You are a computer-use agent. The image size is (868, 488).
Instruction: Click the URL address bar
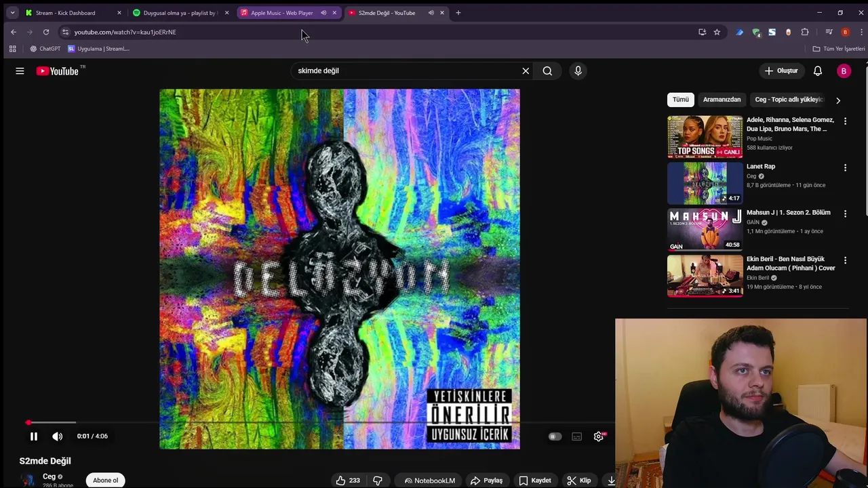(x=380, y=32)
